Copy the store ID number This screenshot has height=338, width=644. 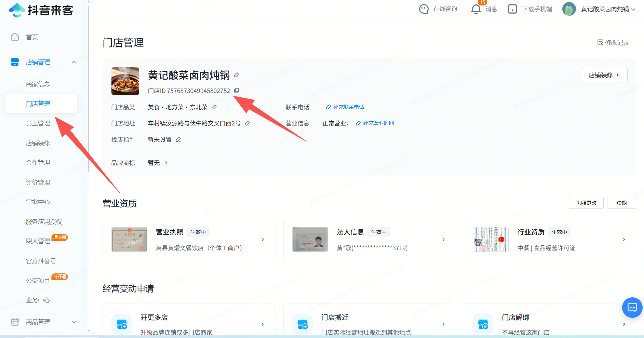pyautogui.click(x=237, y=91)
